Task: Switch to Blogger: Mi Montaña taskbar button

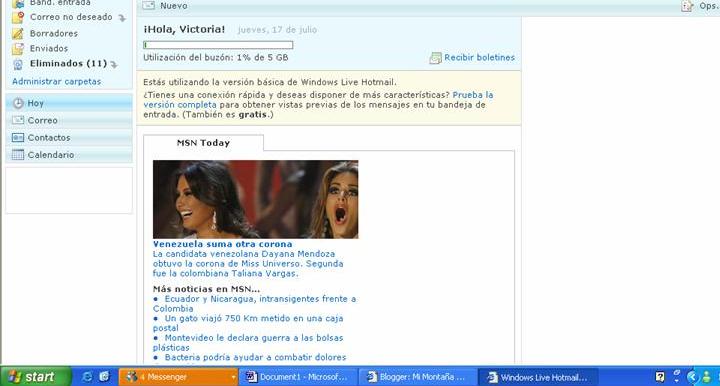Action: 417,377
